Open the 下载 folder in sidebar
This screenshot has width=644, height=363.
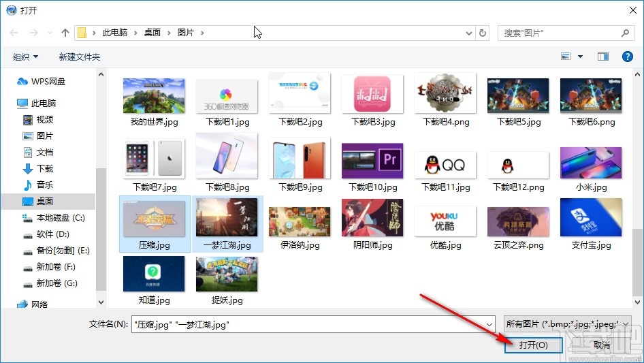coord(45,168)
